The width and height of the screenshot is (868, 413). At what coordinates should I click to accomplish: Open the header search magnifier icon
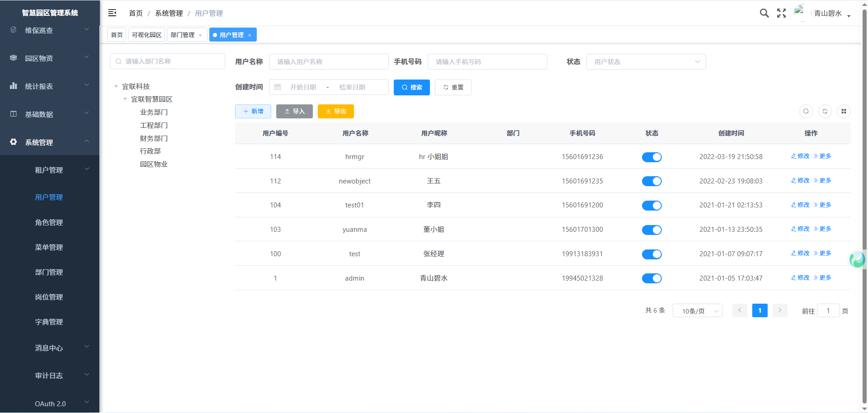pyautogui.click(x=764, y=13)
